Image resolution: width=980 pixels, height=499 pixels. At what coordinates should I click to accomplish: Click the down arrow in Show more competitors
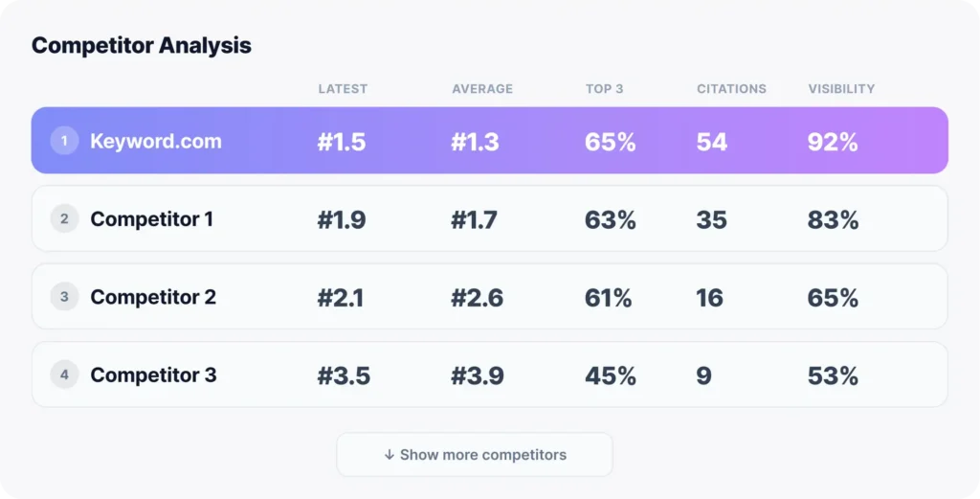[390, 455]
